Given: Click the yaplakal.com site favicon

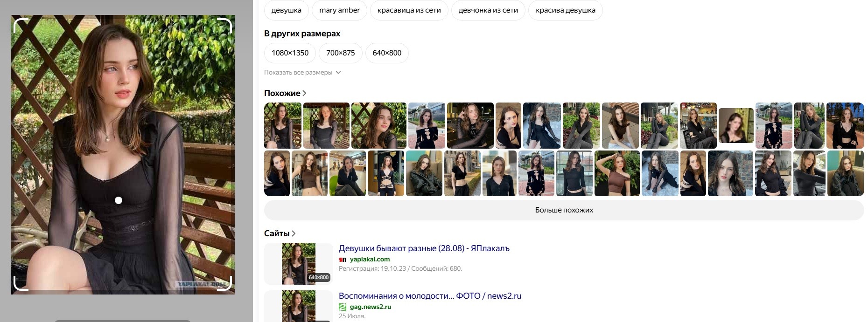Looking at the screenshot, I should [343, 260].
